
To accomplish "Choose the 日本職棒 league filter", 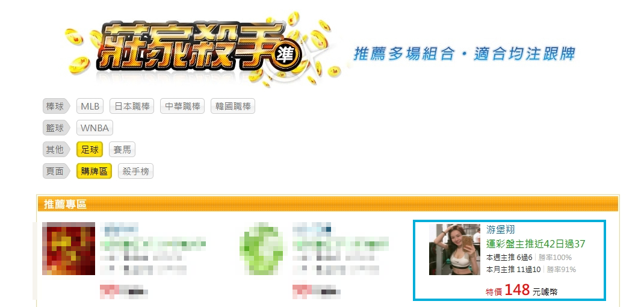I will [x=132, y=107].
